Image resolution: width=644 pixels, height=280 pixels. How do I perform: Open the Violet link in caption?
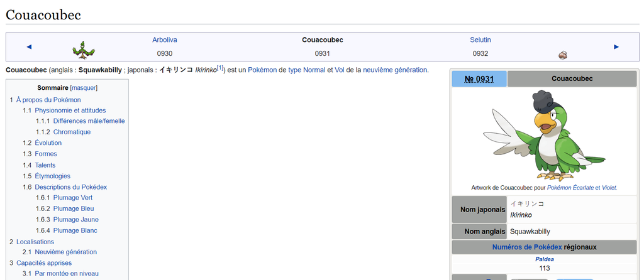tap(609, 188)
